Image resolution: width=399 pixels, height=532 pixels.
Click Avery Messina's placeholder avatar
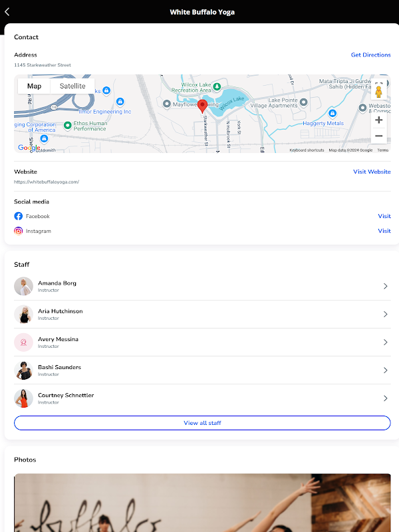point(23,342)
